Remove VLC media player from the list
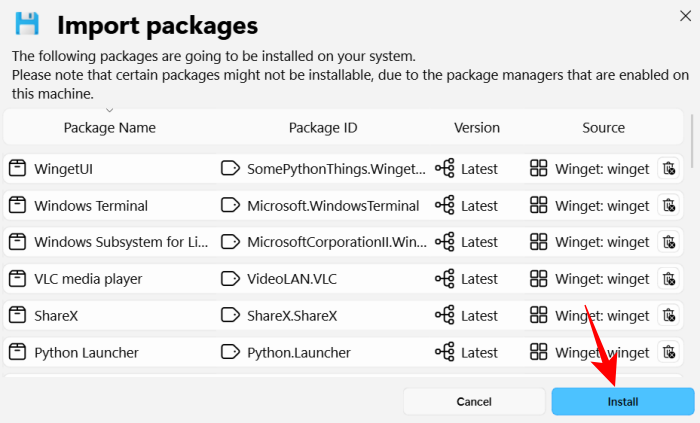 669,279
